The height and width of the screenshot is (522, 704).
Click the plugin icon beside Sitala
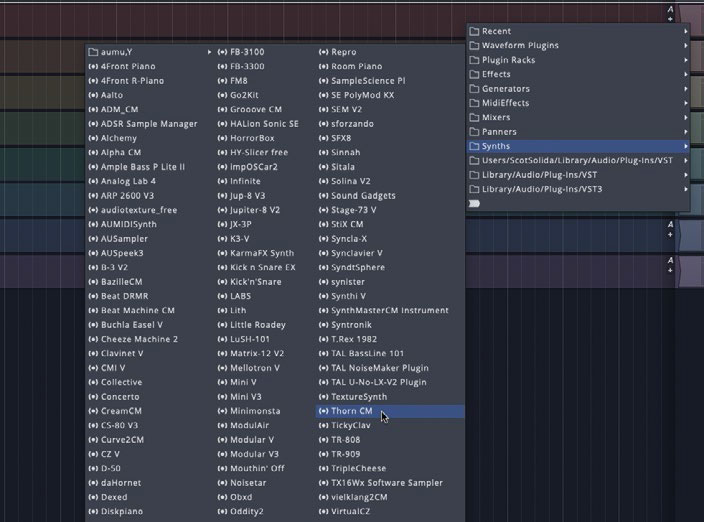pyautogui.click(x=323, y=167)
